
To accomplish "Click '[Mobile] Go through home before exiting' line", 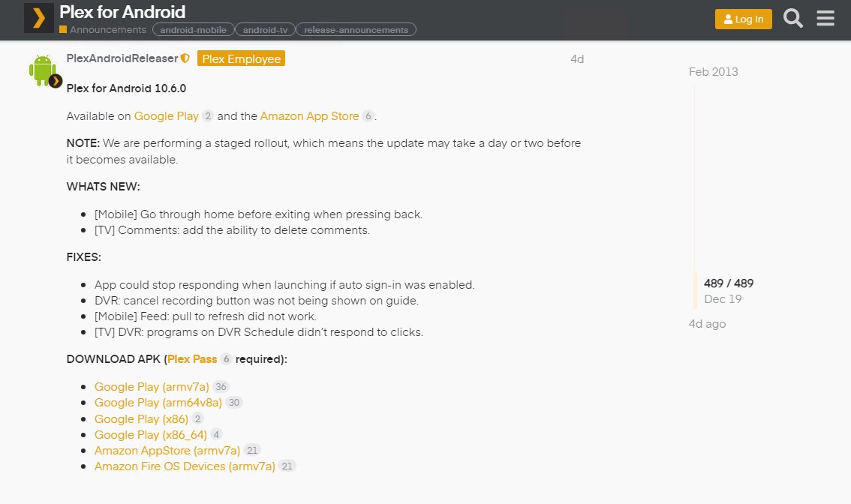I will pos(258,214).
